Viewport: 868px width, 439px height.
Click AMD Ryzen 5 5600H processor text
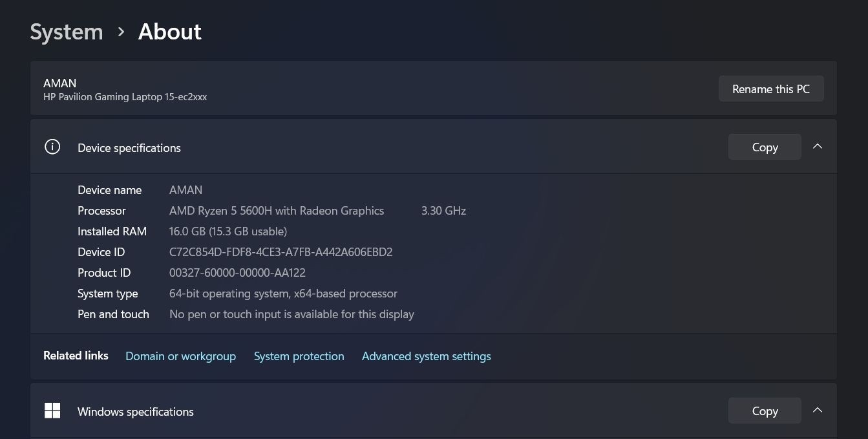click(x=277, y=211)
